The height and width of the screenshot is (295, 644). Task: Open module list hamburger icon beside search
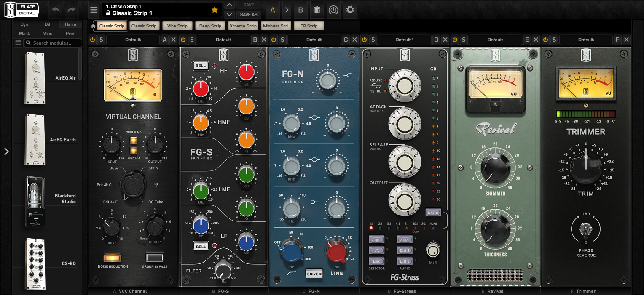pos(18,43)
